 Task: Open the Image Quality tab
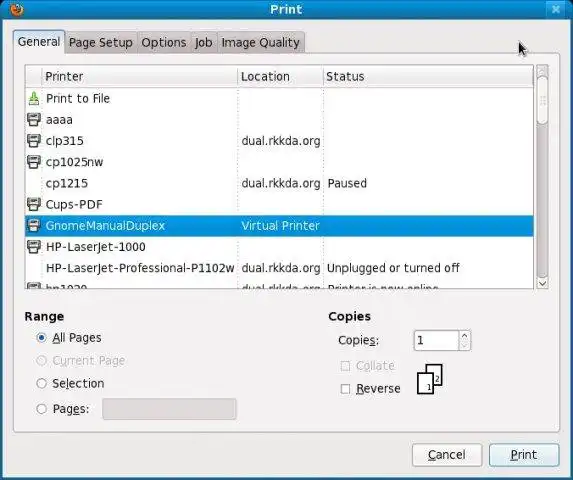[261, 42]
